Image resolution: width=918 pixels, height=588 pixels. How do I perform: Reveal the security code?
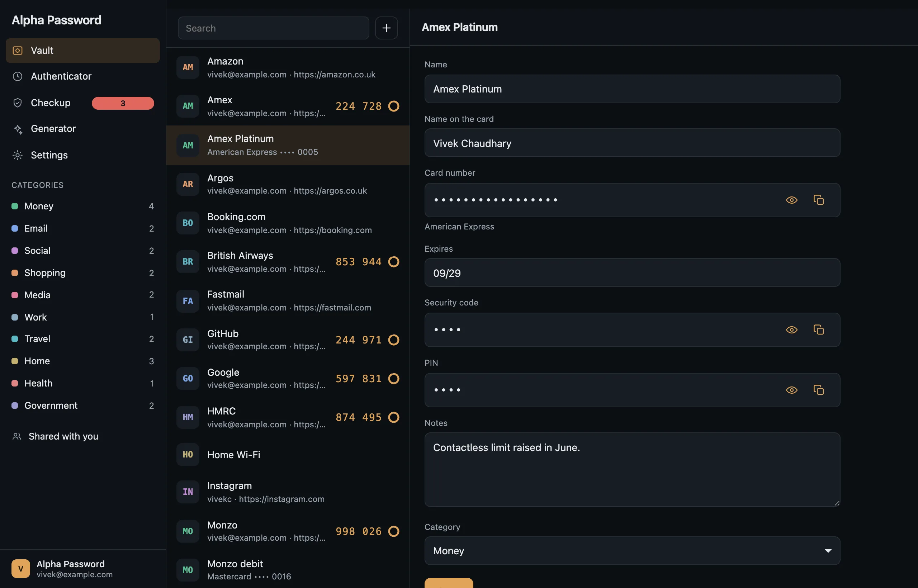pos(792,329)
